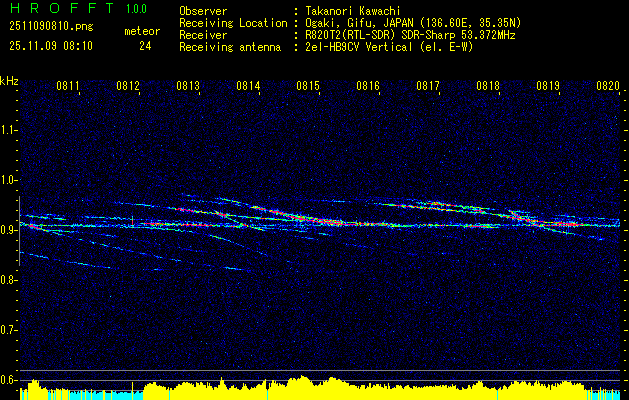Click the 0813 time marker

pos(188,86)
